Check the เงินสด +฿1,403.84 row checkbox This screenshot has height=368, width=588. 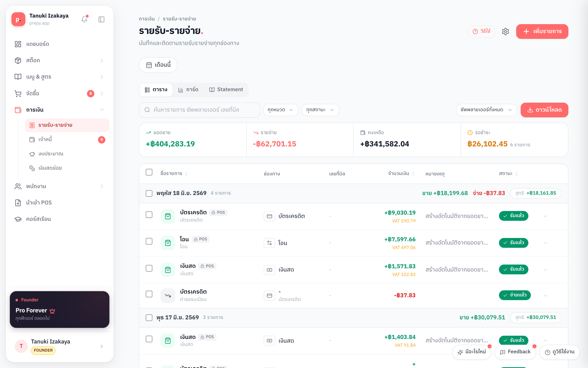click(149, 339)
